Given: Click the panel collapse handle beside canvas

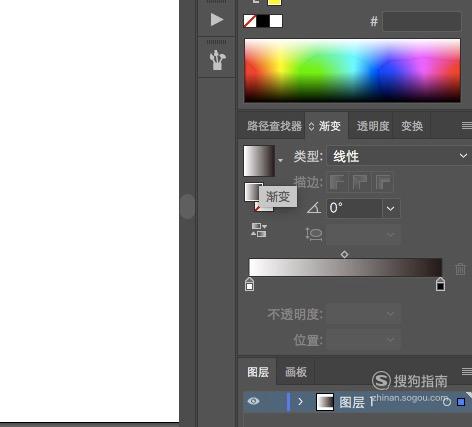Looking at the screenshot, I should [188, 206].
